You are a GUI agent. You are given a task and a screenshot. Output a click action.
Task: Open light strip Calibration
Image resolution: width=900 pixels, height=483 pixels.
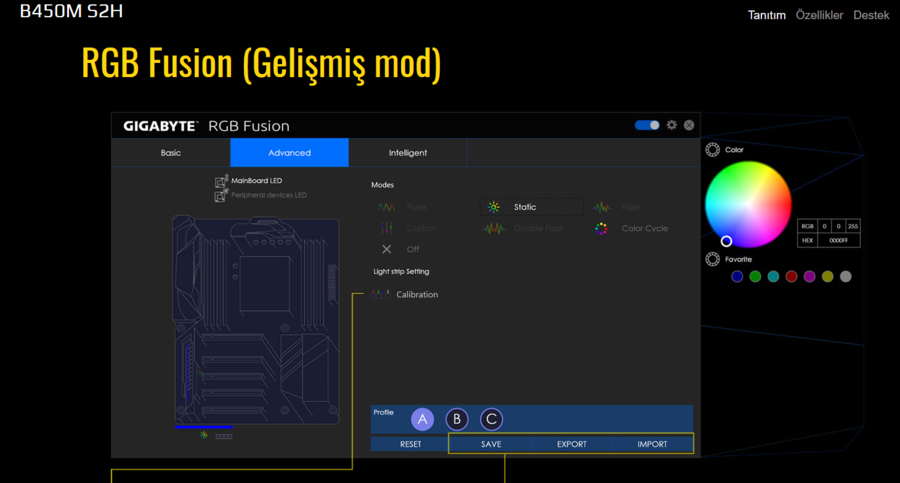click(405, 295)
